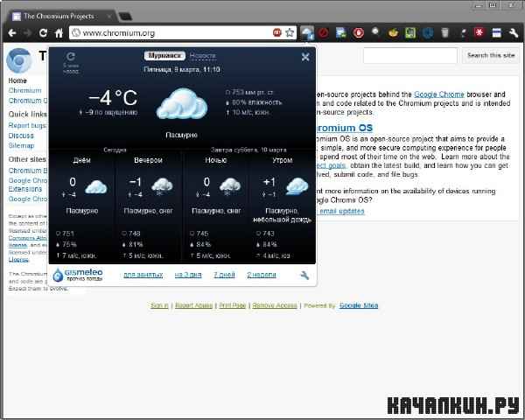Image resolution: width=525 pixels, height=420 pixels.
Task: Open the blue calendar extension icon
Action: [x=496, y=33]
